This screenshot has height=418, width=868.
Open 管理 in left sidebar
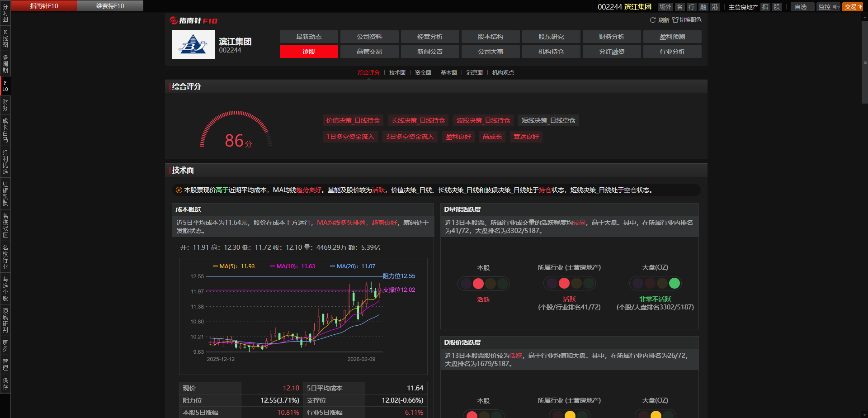(5, 365)
